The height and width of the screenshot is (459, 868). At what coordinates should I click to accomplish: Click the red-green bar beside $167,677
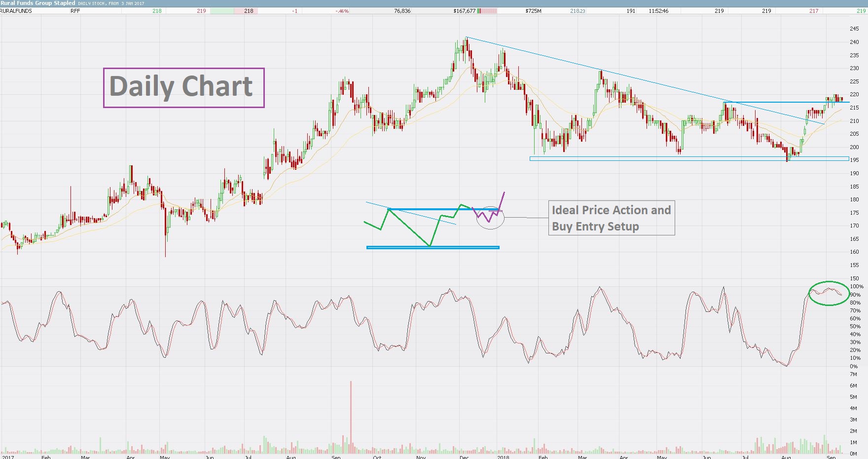click(x=487, y=11)
